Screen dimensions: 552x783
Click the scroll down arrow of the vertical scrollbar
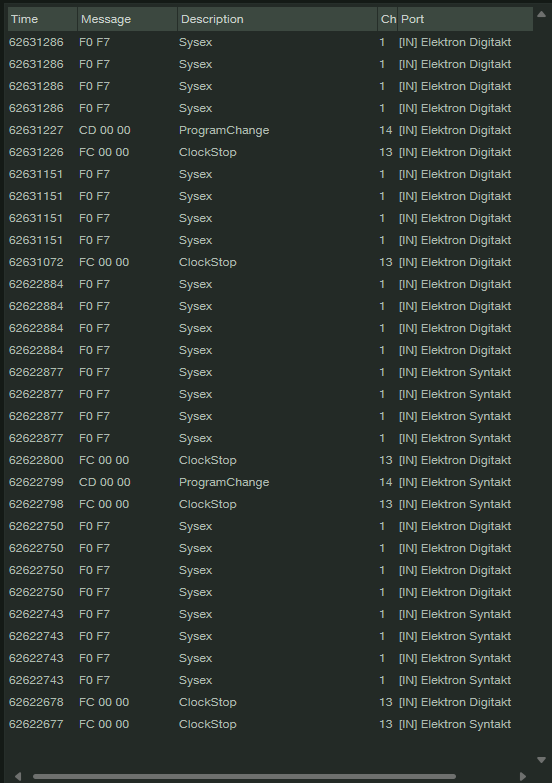pos(541,760)
